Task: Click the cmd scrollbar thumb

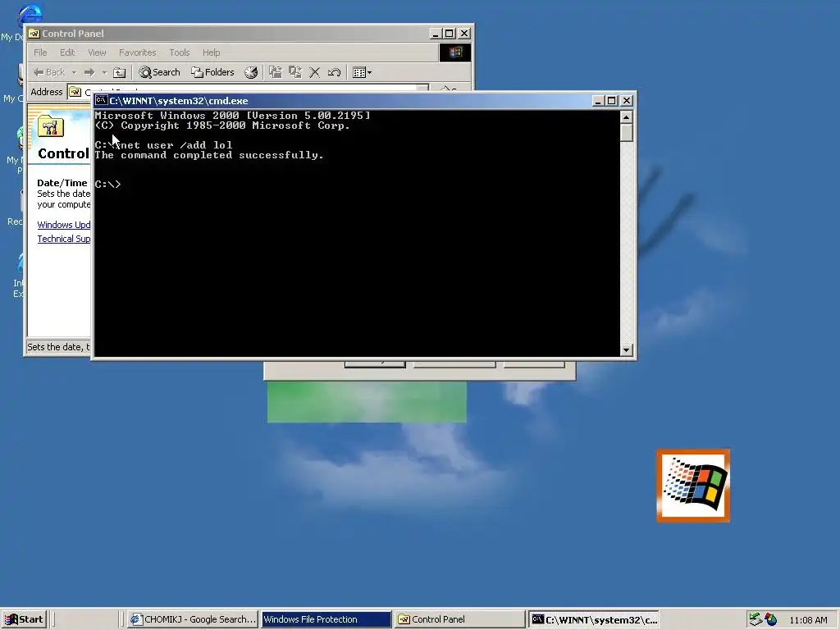Action: click(626, 132)
